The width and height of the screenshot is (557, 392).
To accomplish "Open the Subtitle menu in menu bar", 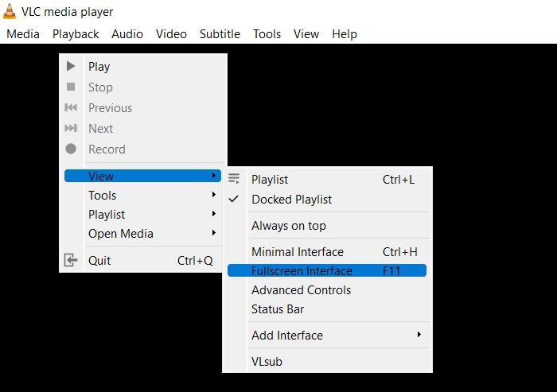I will [x=220, y=34].
